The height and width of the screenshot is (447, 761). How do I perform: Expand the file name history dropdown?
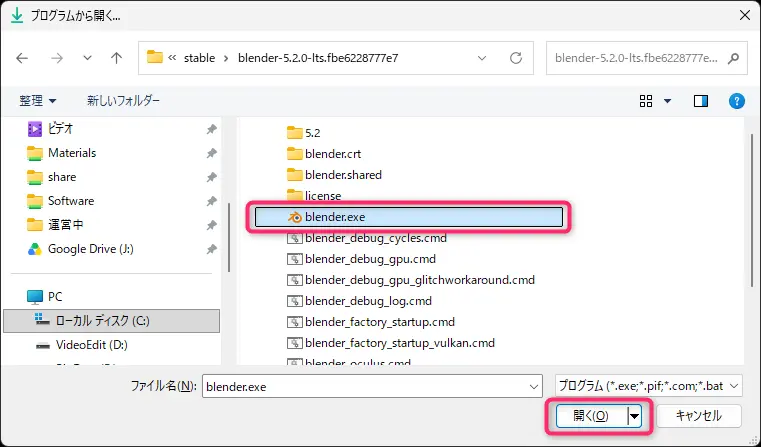(x=534, y=387)
